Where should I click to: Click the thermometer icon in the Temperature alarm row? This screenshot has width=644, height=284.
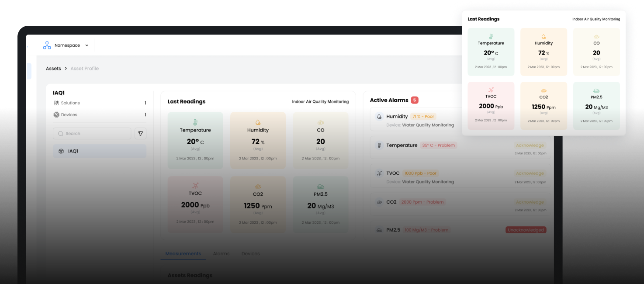click(379, 145)
